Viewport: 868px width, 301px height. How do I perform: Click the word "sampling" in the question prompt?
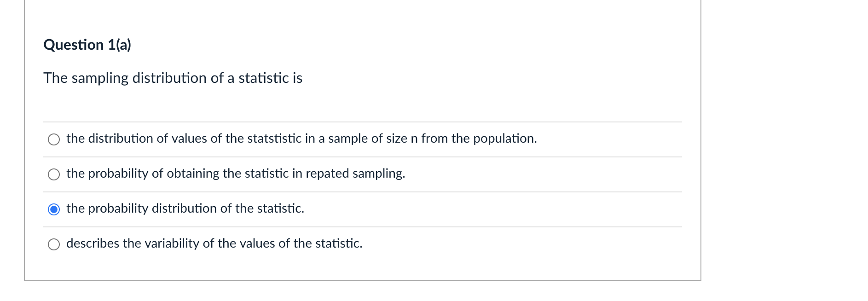pyautogui.click(x=100, y=78)
